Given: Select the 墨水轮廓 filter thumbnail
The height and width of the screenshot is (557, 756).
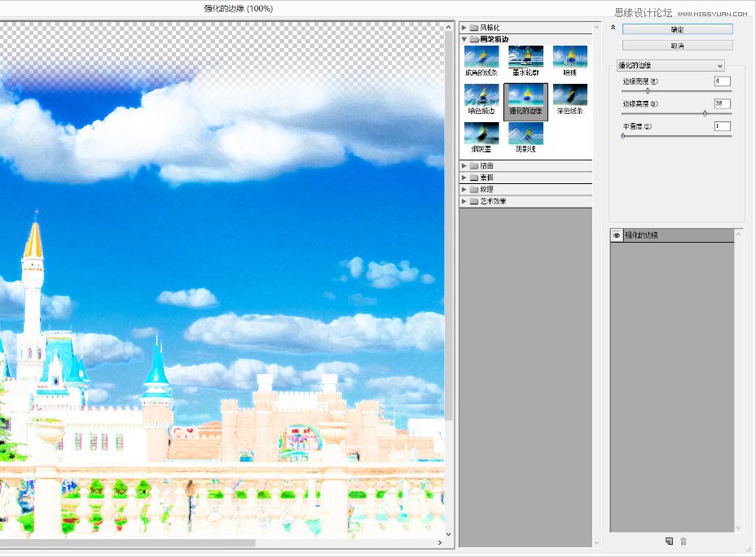Looking at the screenshot, I should coord(526,61).
